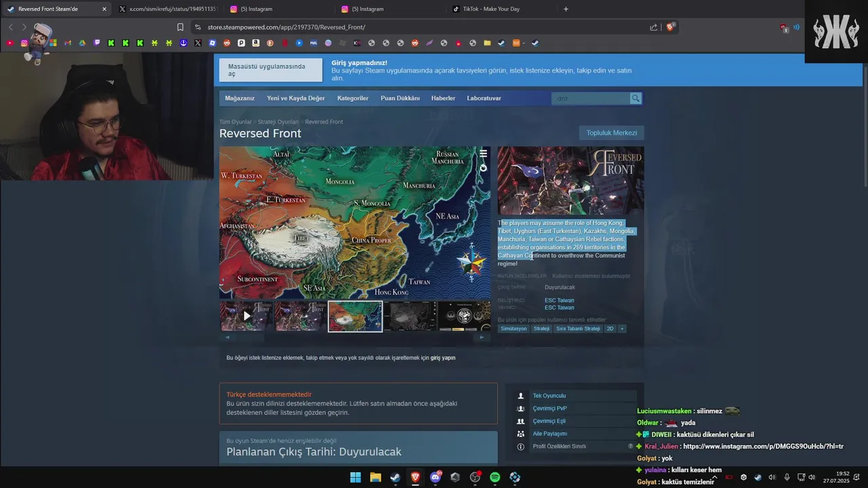Open the hamburger menu on the map screenshot
Screen dimensions: 868x488
[483, 154]
